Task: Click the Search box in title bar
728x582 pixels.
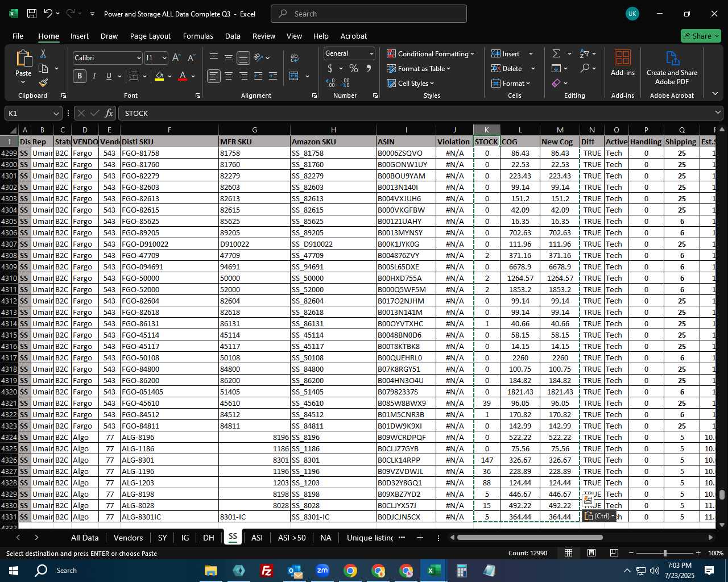Action: click(x=369, y=14)
